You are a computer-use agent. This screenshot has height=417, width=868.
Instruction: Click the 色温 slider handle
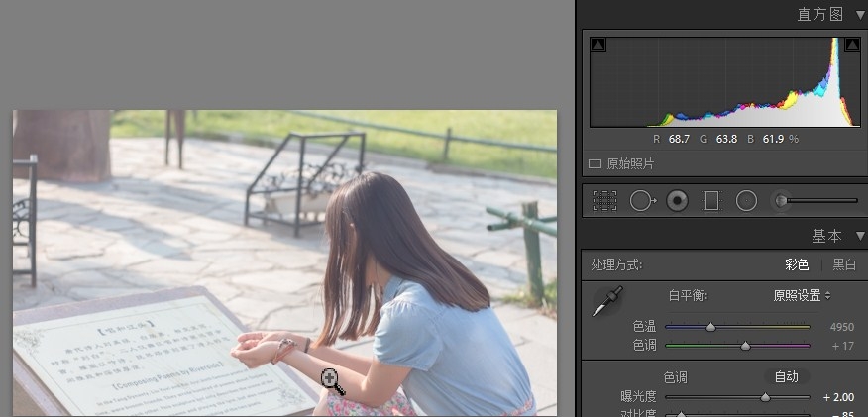coord(710,326)
